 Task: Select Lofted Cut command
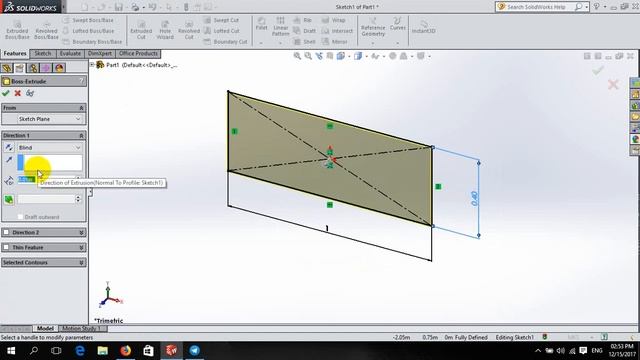[221, 31]
